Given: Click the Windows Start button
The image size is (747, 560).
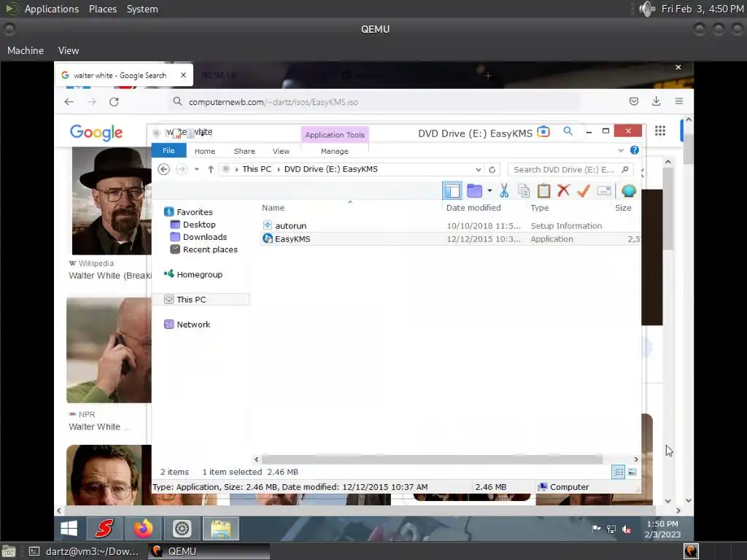Looking at the screenshot, I should coord(69,529).
